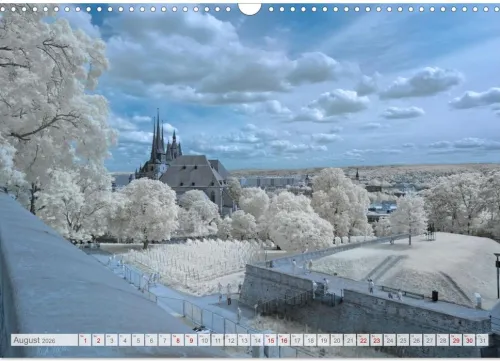Click the August 2026 month label

(x=34, y=340)
